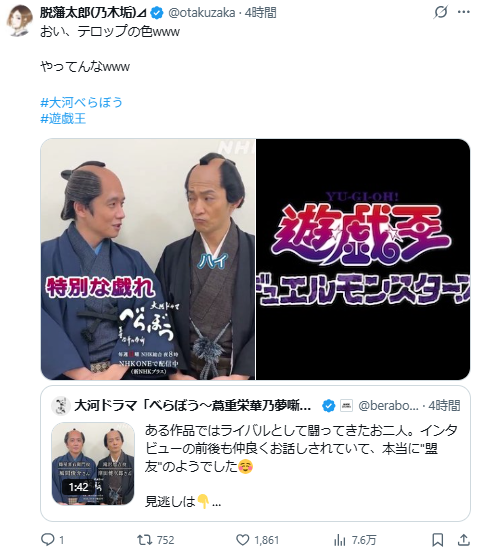This screenshot has height=554, width=480.
Task: View analytics icon showing 7.6万 views
Action: (x=339, y=540)
